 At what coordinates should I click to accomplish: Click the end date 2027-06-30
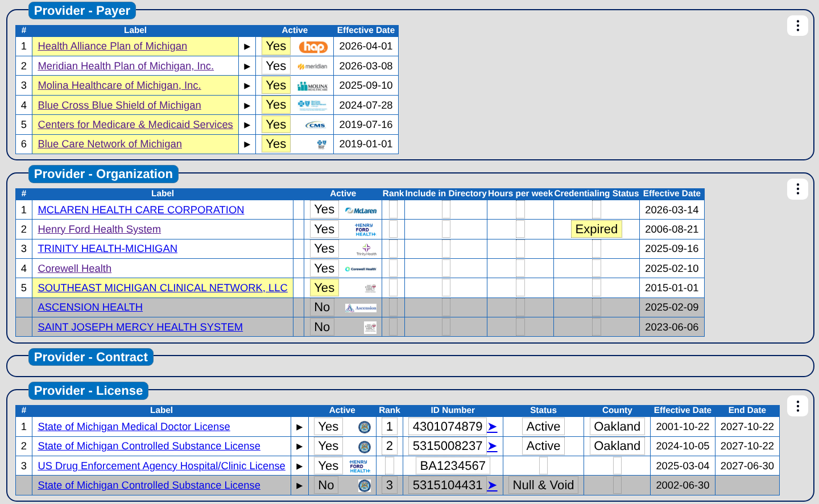coord(747,466)
